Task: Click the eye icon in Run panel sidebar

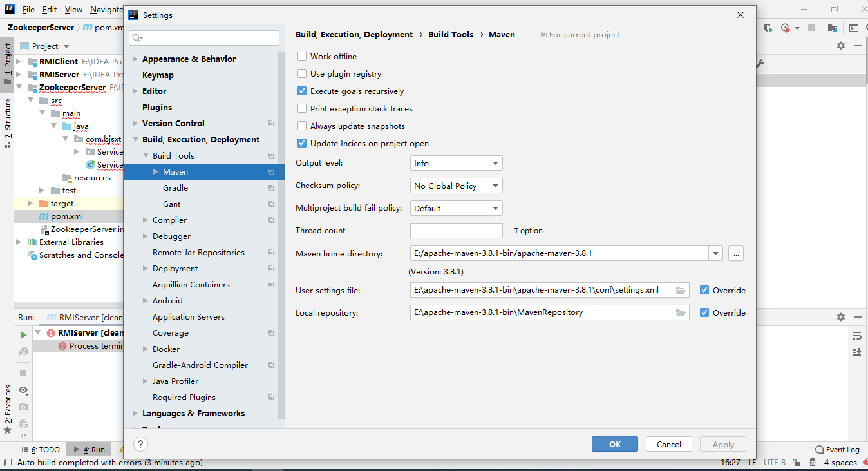Action: point(23,390)
